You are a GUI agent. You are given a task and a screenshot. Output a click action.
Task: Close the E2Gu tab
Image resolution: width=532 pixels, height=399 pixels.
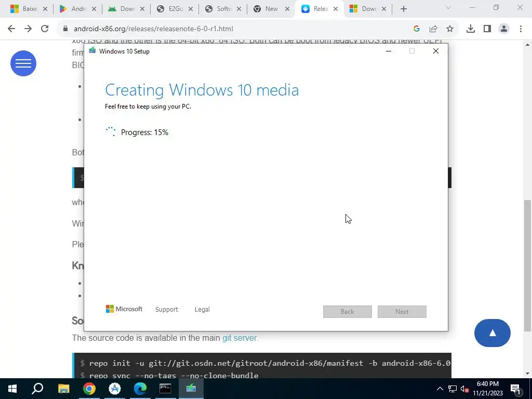[191, 9]
